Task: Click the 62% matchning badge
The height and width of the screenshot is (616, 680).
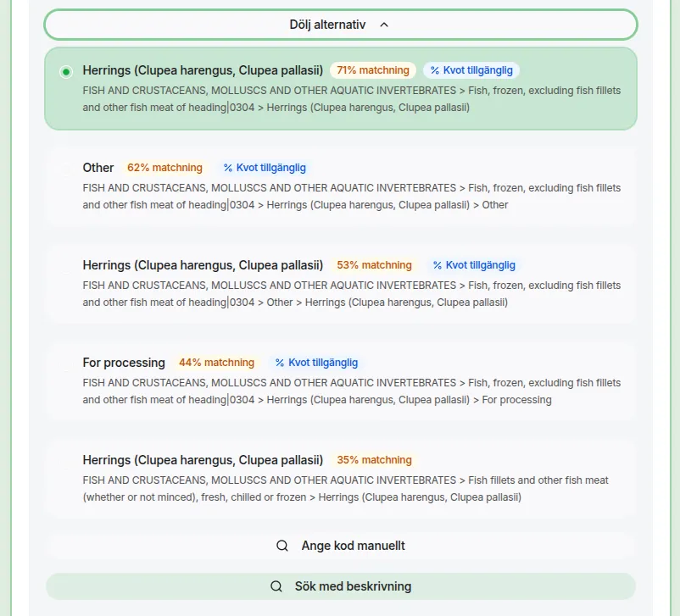Action: 164,168
